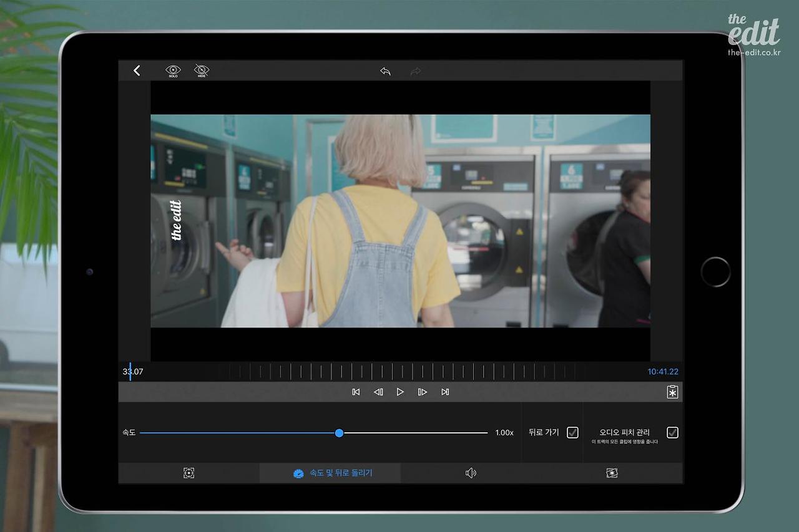This screenshot has height=532, width=799.
Task: Click the 속도 speed slider handle
Action: pyautogui.click(x=339, y=433)
